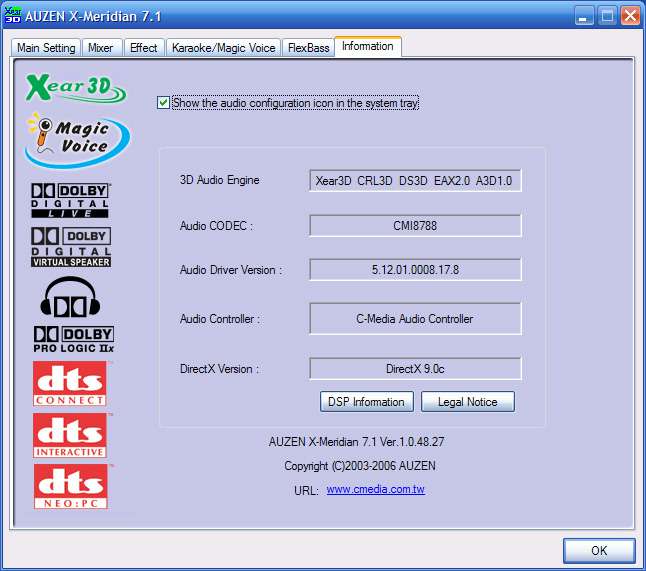Screen dimensions: 646x571
Task: Uncheck Show audio configuration icon in system tray
Action: coord(163,103)
